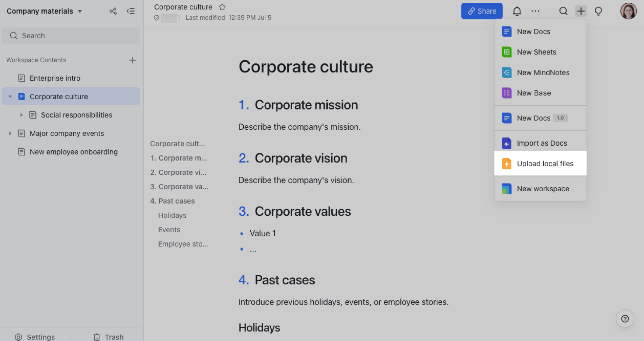The width and height of the screenshot is (644, 341).
Task: Click the lightbulb tips icon
Action: 598,11
